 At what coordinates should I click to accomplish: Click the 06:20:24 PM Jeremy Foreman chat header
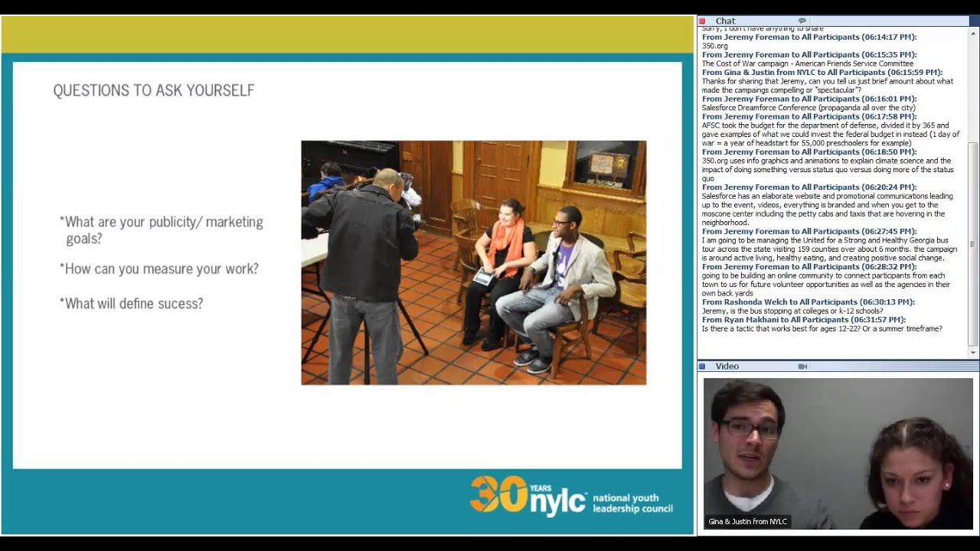pyautogui.click(x=809, y=187)
